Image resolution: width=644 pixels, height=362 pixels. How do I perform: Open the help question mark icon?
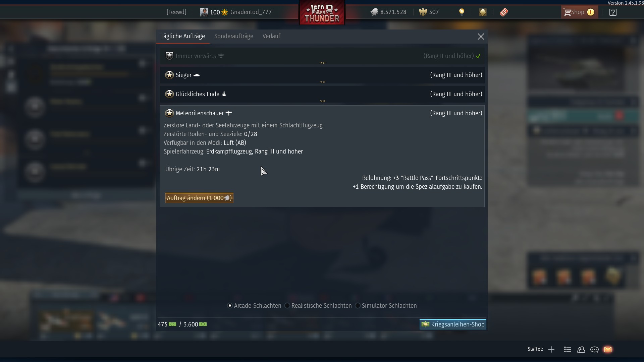613,12
